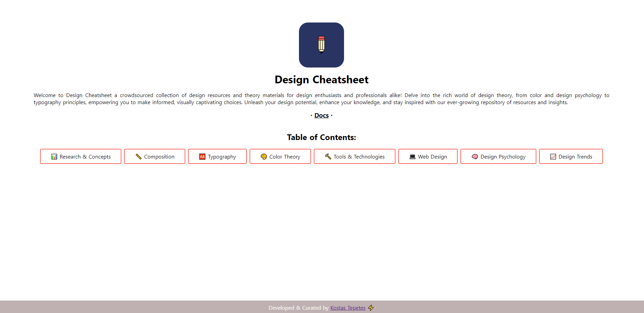Visit the Kostas Tepetes link

coord(348,308)
